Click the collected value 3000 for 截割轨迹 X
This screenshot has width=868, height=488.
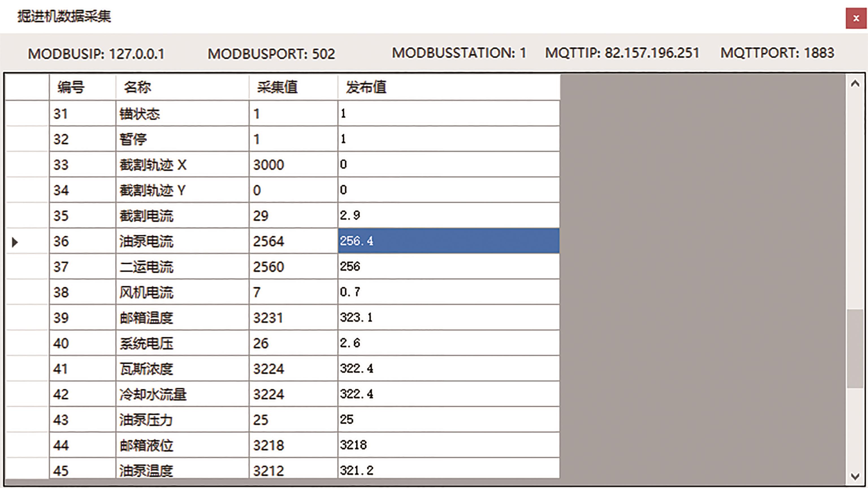(x=293, y=165)
